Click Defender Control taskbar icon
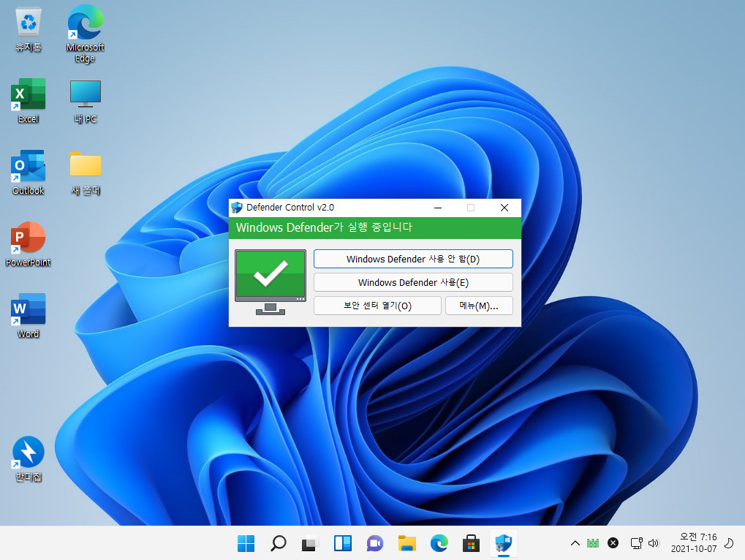 504,543
